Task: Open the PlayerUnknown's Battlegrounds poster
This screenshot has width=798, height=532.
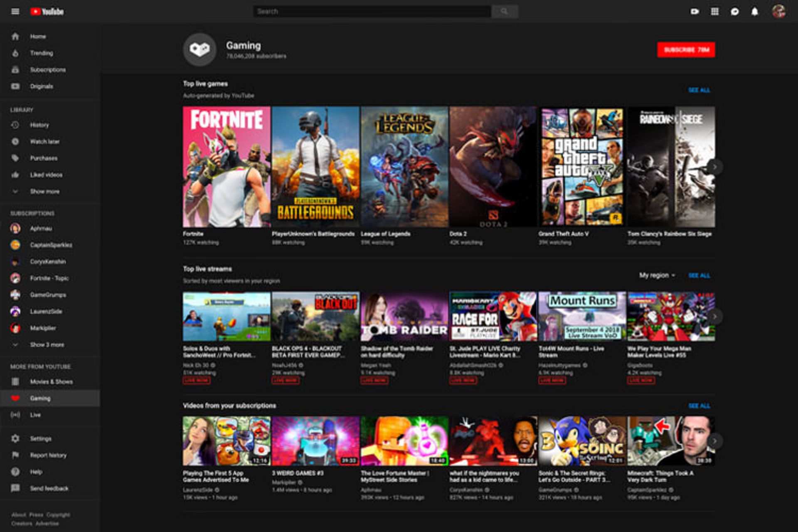Action: click(x=315, y=167)
